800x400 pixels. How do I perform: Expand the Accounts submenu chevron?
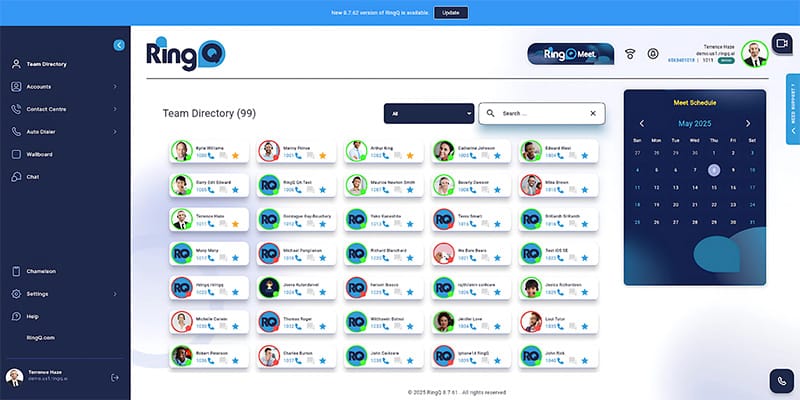pyautogui.click(x=115, y=87)
